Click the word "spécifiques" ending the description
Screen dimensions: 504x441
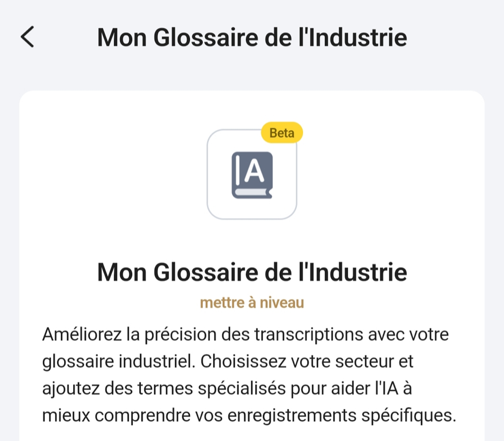408,415
